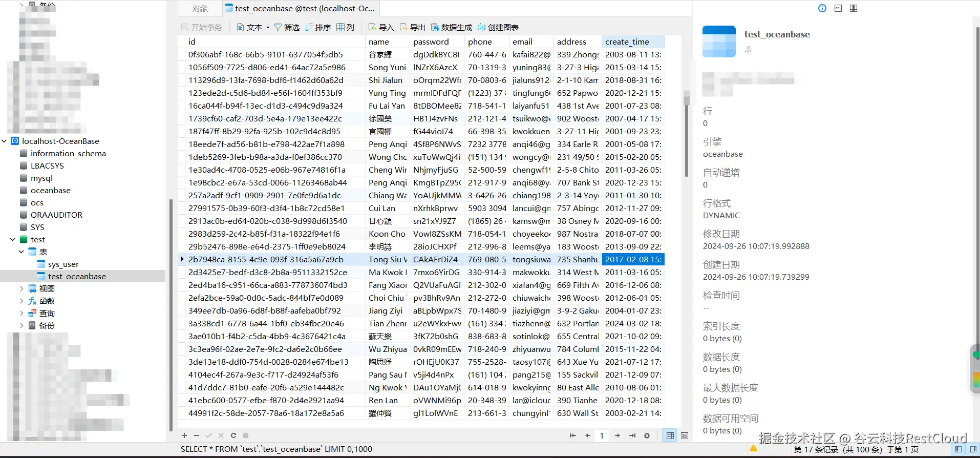This screenshot has height=458, width=980.
Task: Click the stop icon beside refresh
Action: coord(246,435)
